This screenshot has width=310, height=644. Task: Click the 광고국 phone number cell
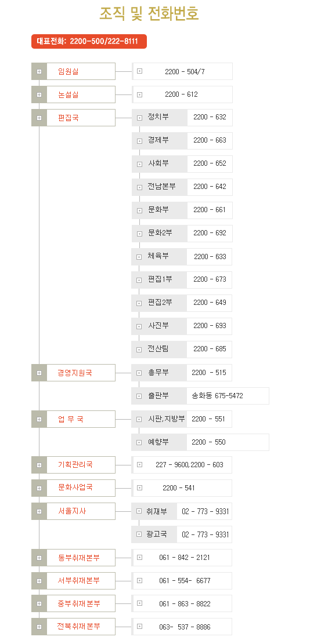pos(205,534)
